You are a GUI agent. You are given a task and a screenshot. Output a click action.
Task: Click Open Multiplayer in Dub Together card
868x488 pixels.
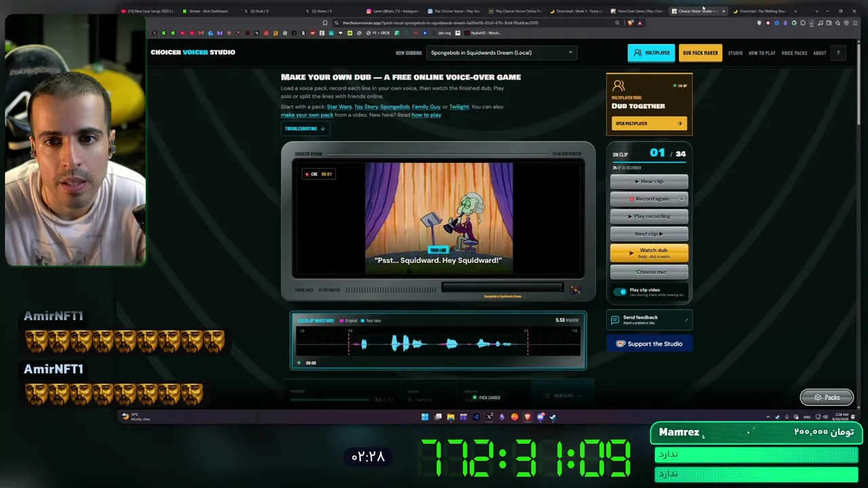click(x=649, y=123)
